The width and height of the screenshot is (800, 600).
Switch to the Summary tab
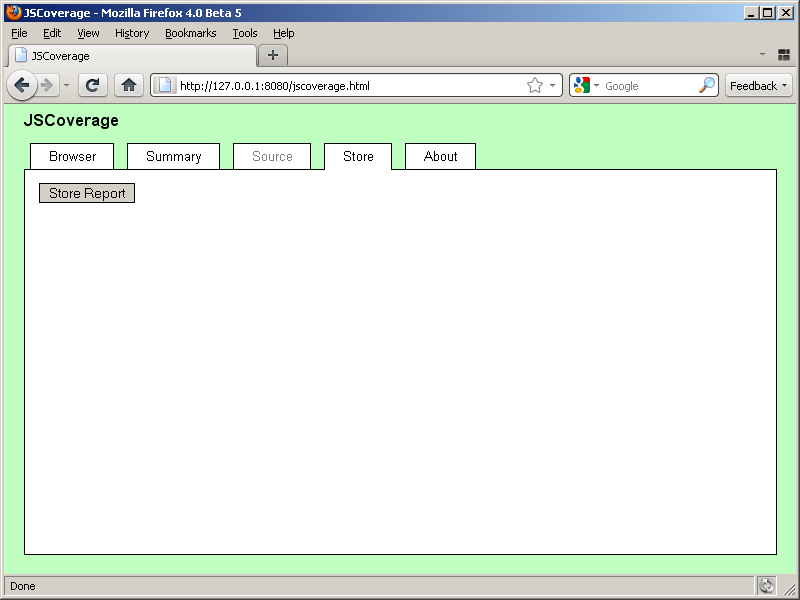[x=173, y=156]
